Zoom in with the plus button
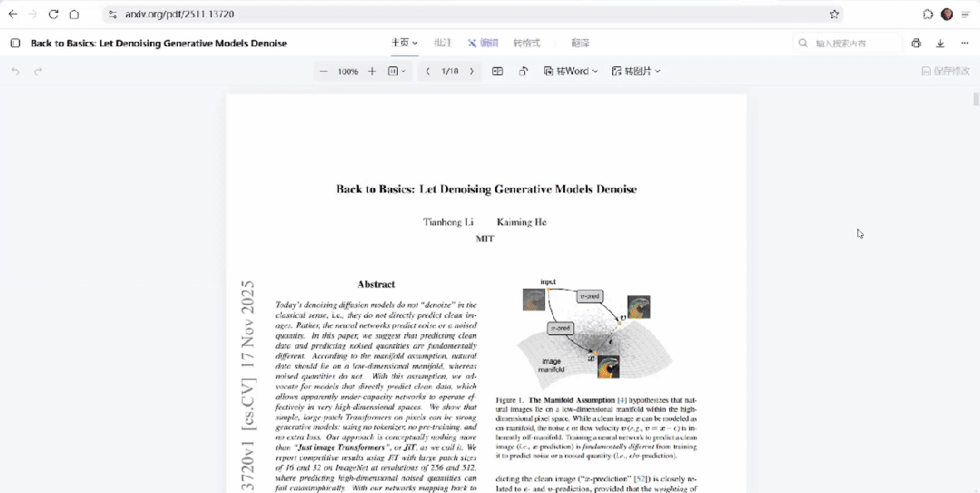The image size is (980, 493). click(x=371, y=71)
